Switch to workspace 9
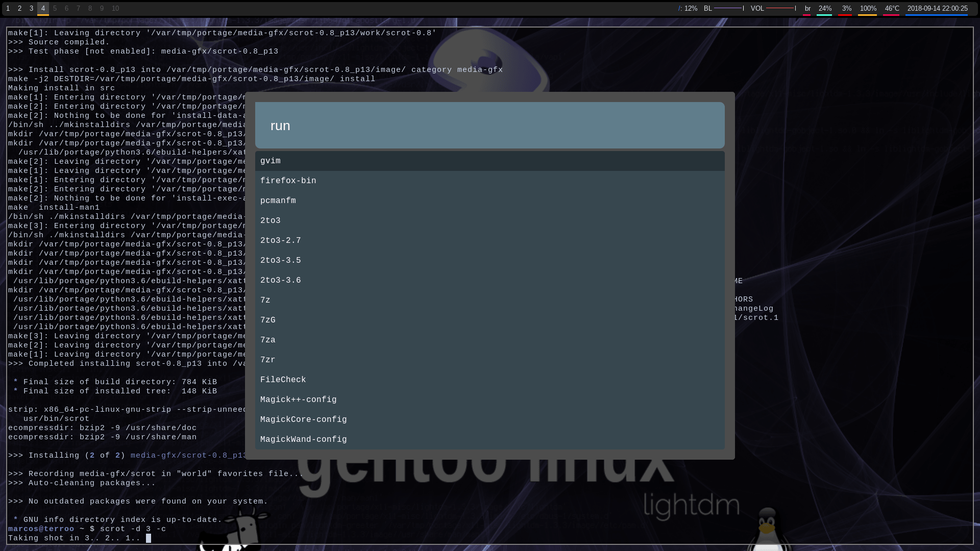Image resolution: width=980 pixels, height=551 pixels. (102, 8)
